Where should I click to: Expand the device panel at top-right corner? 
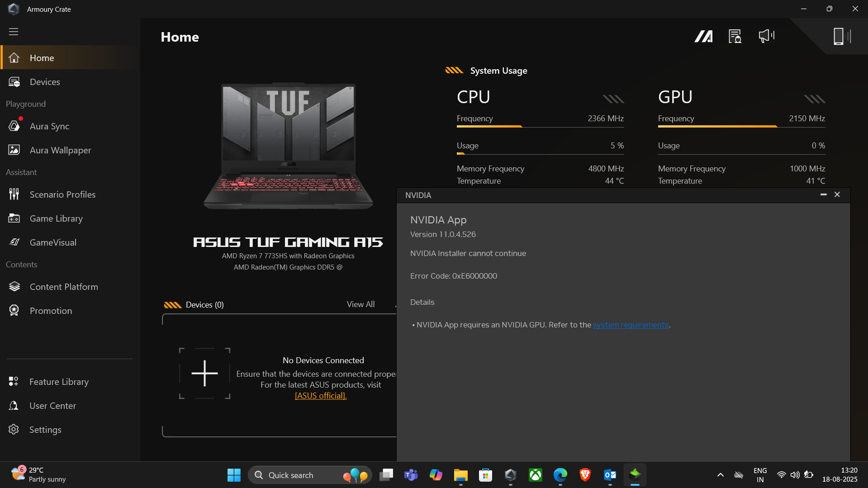pos(842,36)
